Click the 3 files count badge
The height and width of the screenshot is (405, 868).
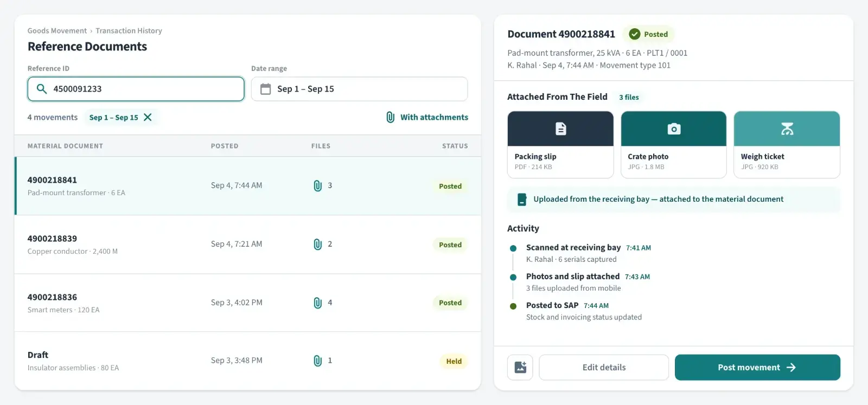click(629, 98)
